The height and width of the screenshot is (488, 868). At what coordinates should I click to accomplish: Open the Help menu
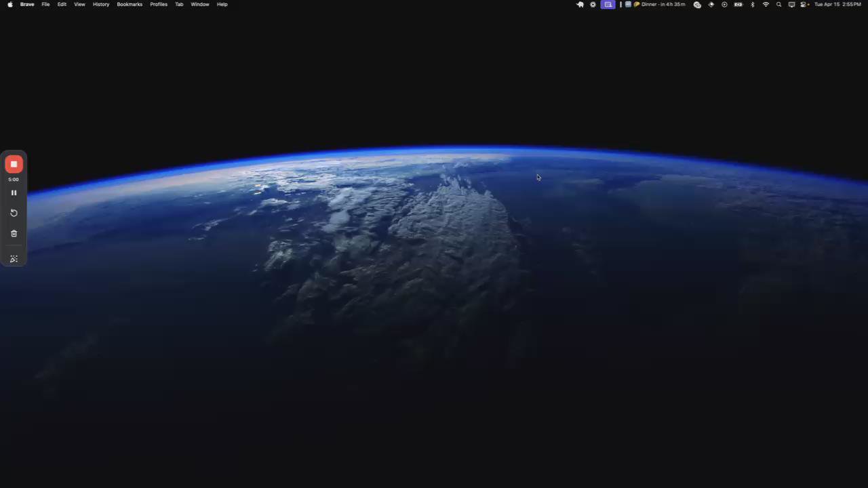(222, 4)
